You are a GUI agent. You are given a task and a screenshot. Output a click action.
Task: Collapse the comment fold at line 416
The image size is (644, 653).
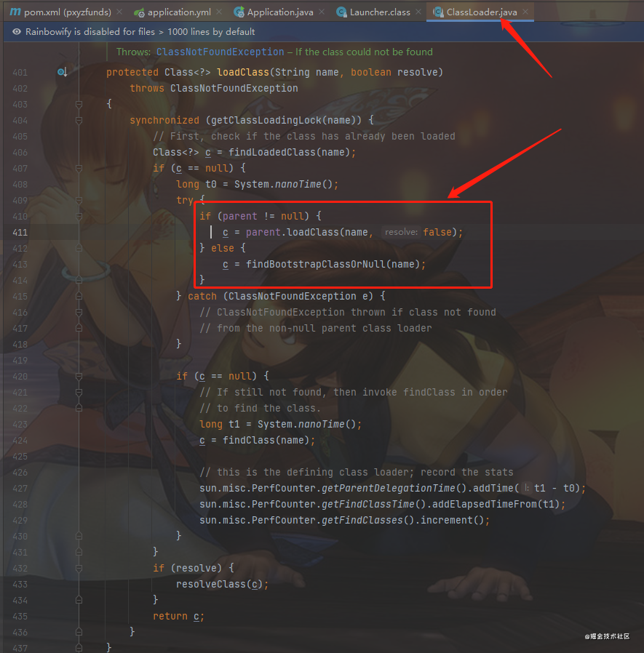[79, 313]
